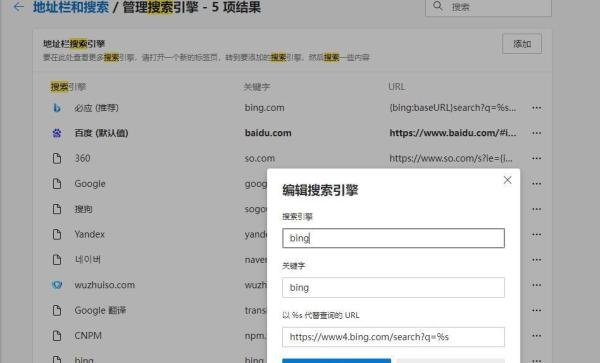Click the wuzhuiso.com engine name
This screenshot has width=600, height=363.
click(x=104, y=285)
